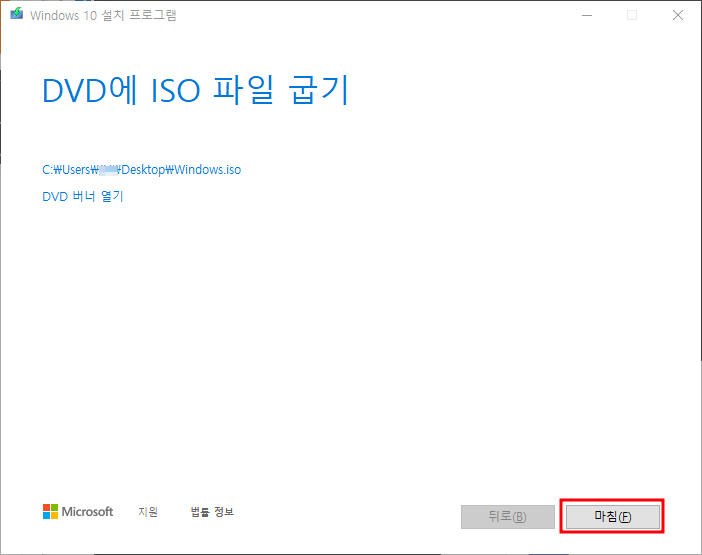Click the 마침(F) finish button
Image resolution: width=702 pixels, height=555 pixels.
pos(612,517)
